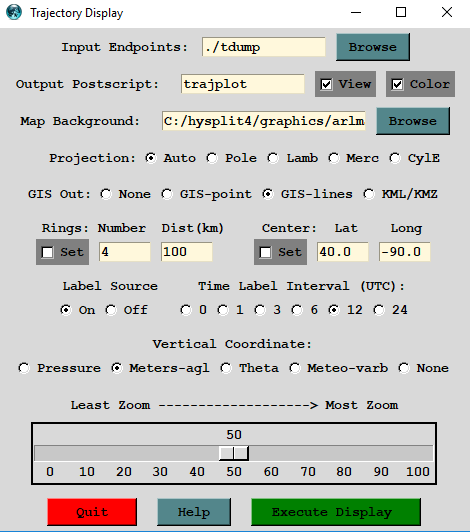470x532 pixels.
Task: Browse for Map Background file
Action: point(413,121)
